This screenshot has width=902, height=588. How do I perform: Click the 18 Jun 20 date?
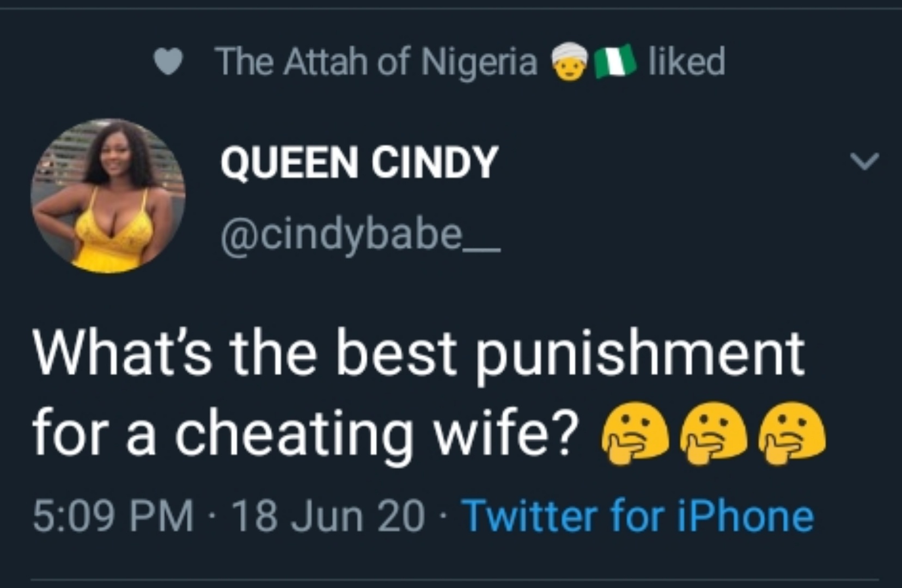pyautogui.click(x=328, y=515)
